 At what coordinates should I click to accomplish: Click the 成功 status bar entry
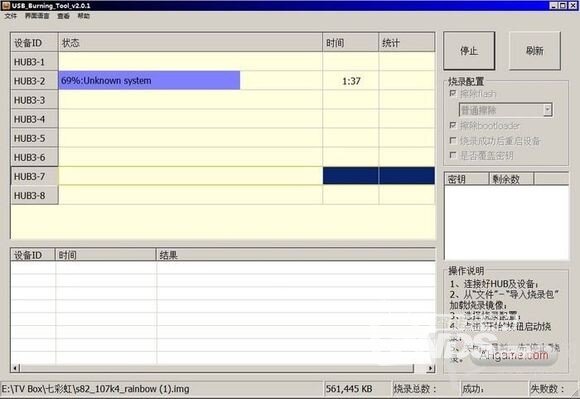click(473, 389)
